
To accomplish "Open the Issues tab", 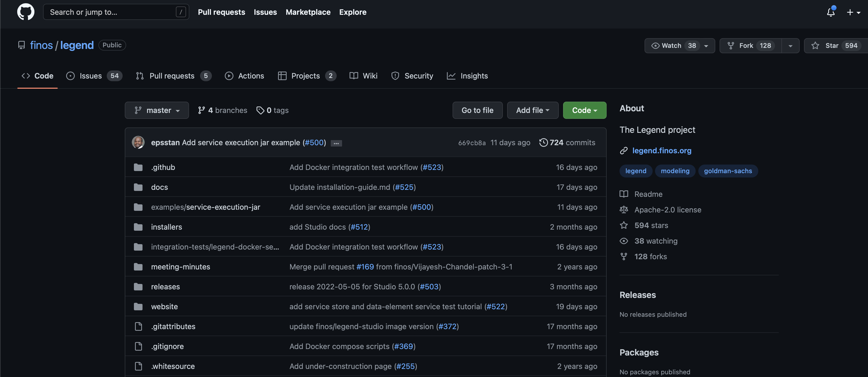I will [94, 76].
